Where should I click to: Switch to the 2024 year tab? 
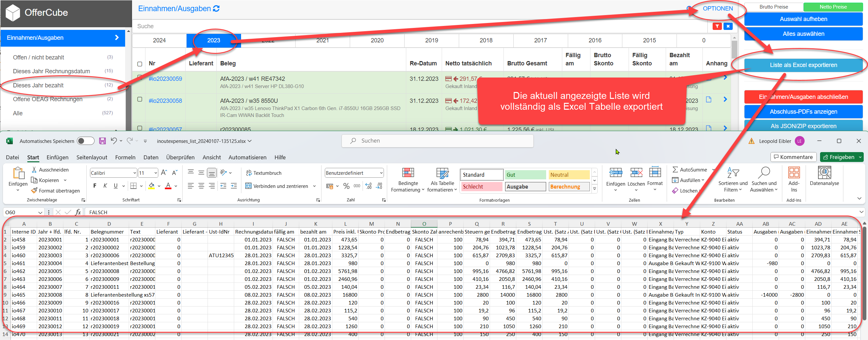(x=159, y=40)
